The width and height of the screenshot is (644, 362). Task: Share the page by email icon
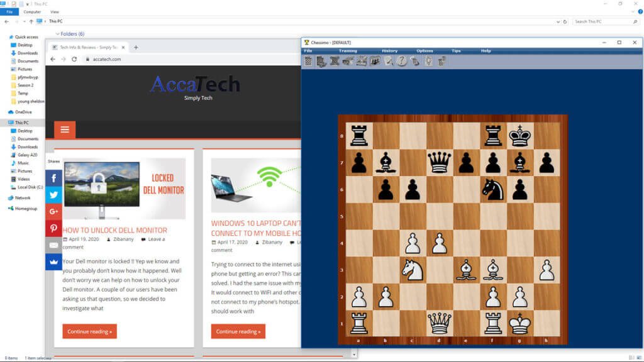point(54,245)
